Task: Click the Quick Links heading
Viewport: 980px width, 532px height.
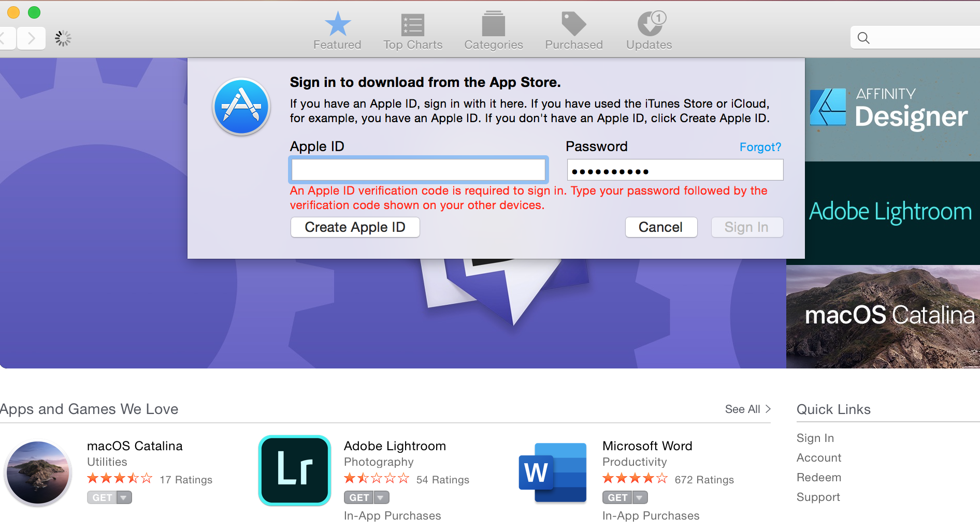Action: (x=833, y=409)
